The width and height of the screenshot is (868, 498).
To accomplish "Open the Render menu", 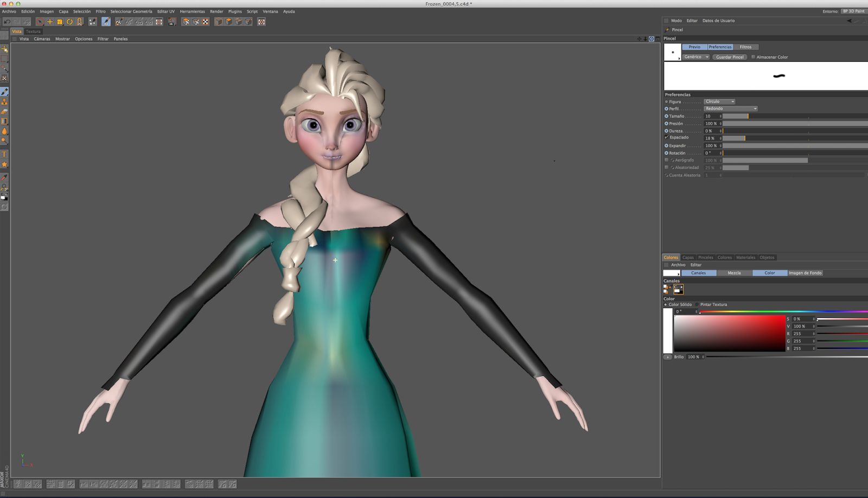I will click(216, 11).
